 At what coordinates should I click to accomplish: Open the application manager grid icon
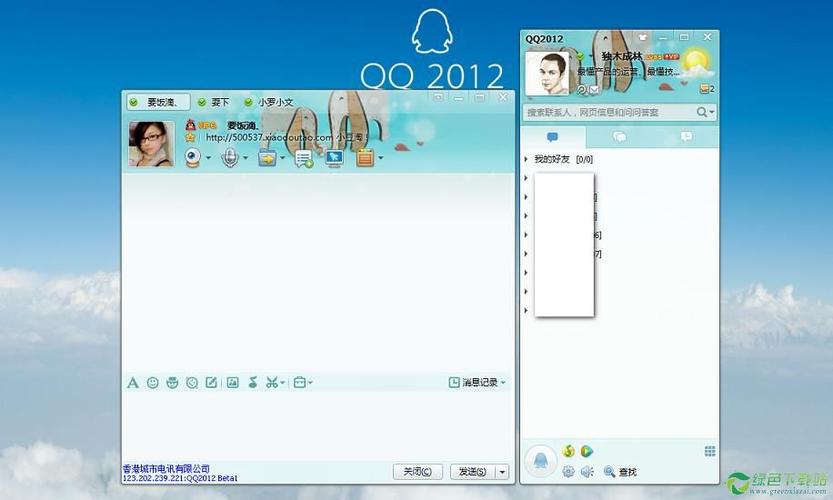click(710, 452)
